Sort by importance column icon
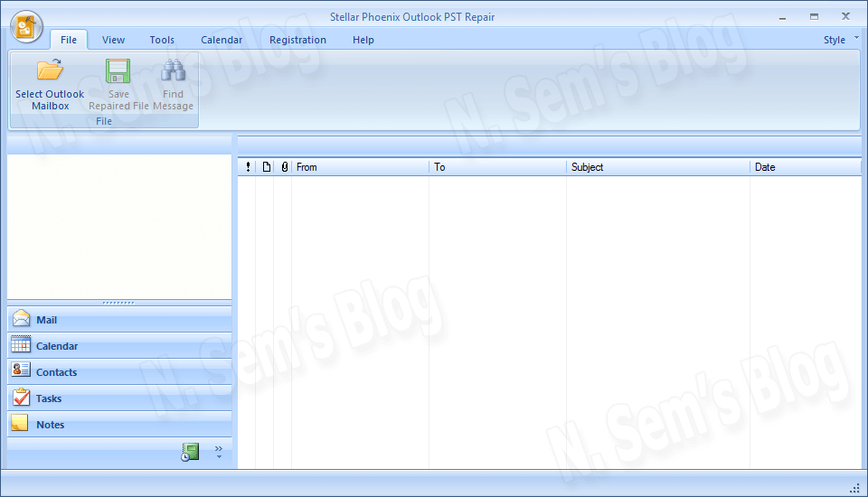The width and height of the screenshot is (868, 497). [x=248, y=167]
